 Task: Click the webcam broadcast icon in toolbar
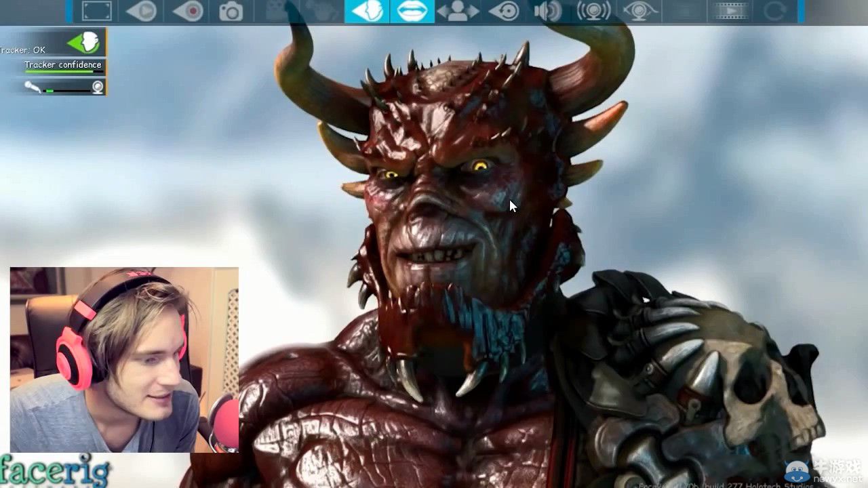[593, 11]
